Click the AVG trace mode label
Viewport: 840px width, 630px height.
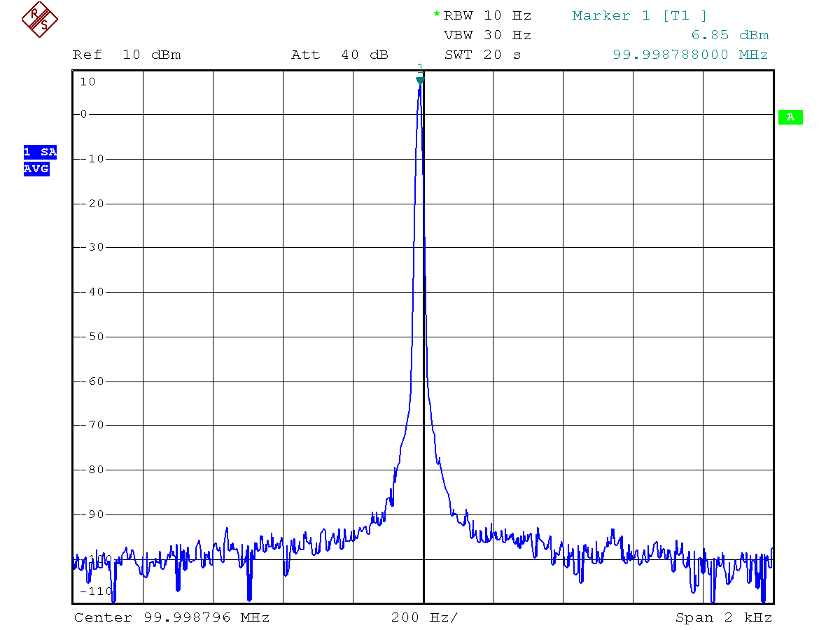(36, 169)
